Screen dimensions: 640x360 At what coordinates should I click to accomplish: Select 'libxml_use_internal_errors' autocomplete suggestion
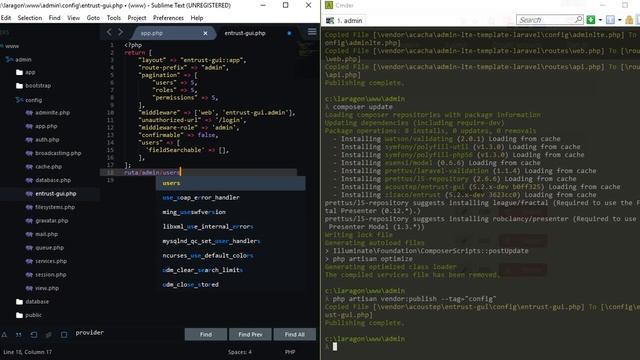[231, 227]
